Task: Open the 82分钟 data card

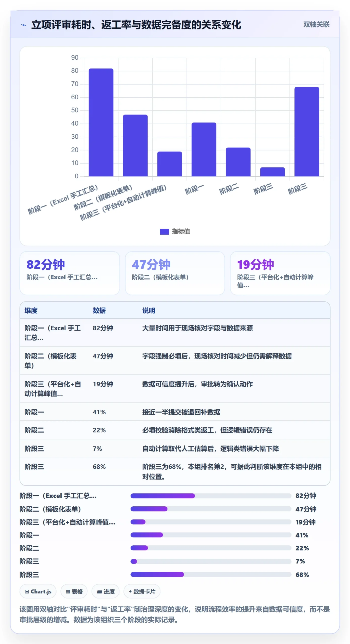Action: coord(70,273)
